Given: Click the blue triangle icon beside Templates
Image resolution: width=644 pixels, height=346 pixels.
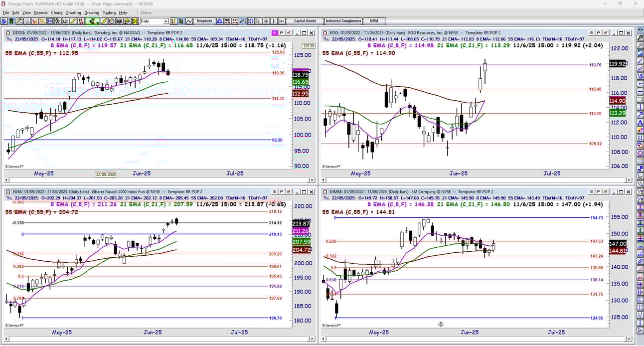Looking at the screenshot, I should (x=220, y=21).
